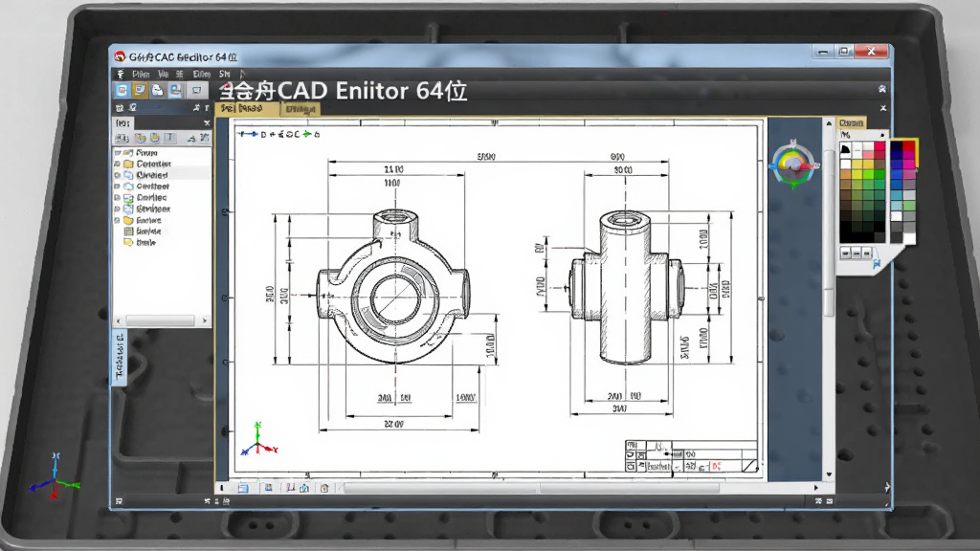Select the 'Sinineer' tree row
The image size is (980, 551).
(162, 209)
